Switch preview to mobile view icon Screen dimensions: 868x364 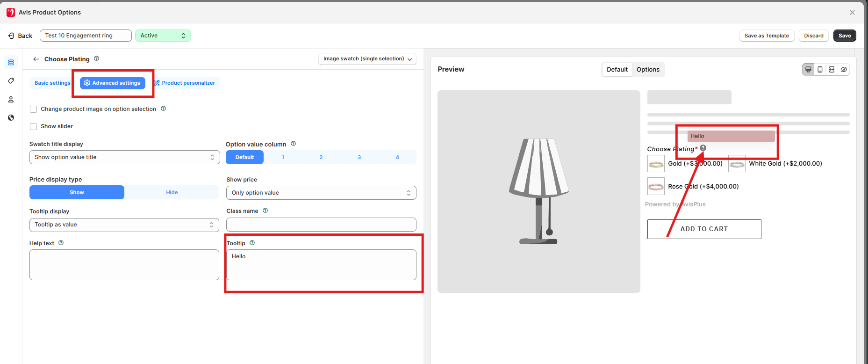click(820, 69)
